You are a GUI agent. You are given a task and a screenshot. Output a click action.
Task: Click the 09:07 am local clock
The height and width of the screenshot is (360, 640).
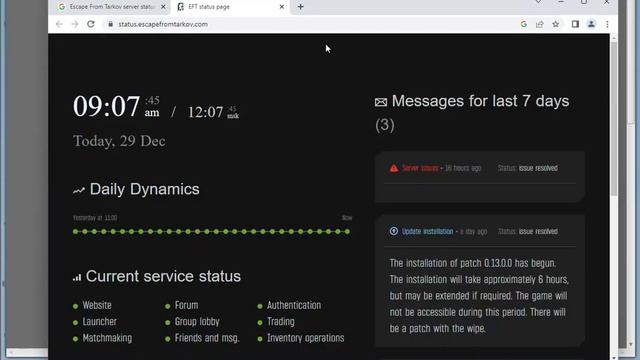click(116, 107)
